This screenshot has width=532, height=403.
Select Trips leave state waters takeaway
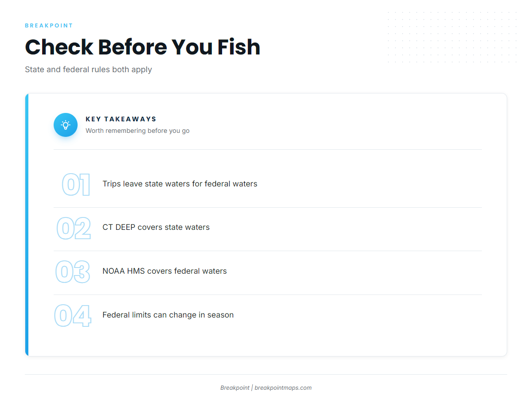coord(180,184)
